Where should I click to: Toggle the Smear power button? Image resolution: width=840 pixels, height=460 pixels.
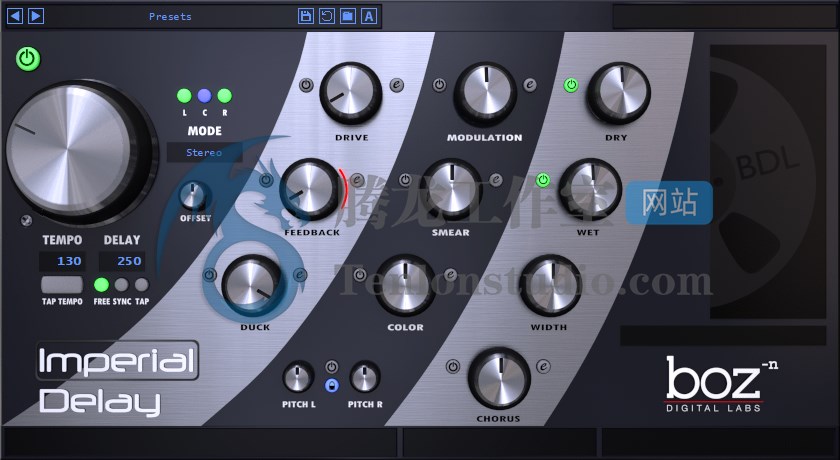pyautogui.click(x=406, y=180)
